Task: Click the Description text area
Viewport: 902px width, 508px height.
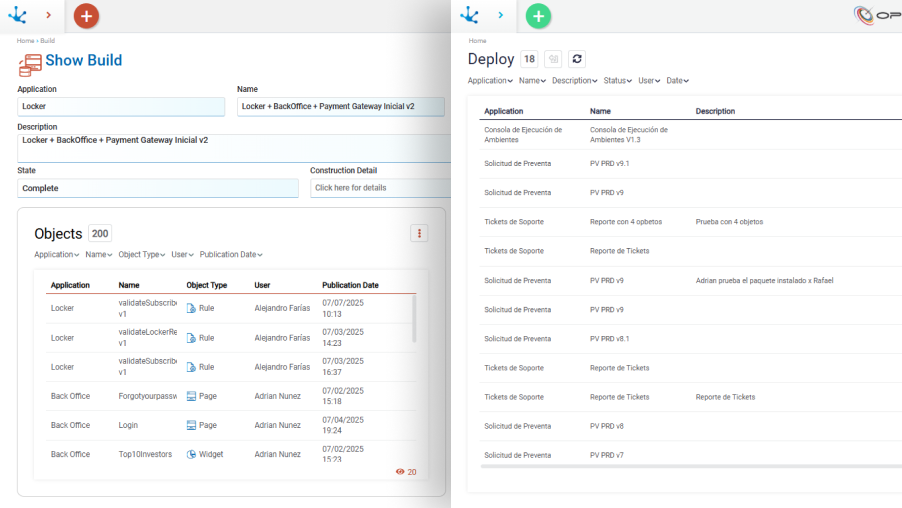Action: tap(234, 148)
